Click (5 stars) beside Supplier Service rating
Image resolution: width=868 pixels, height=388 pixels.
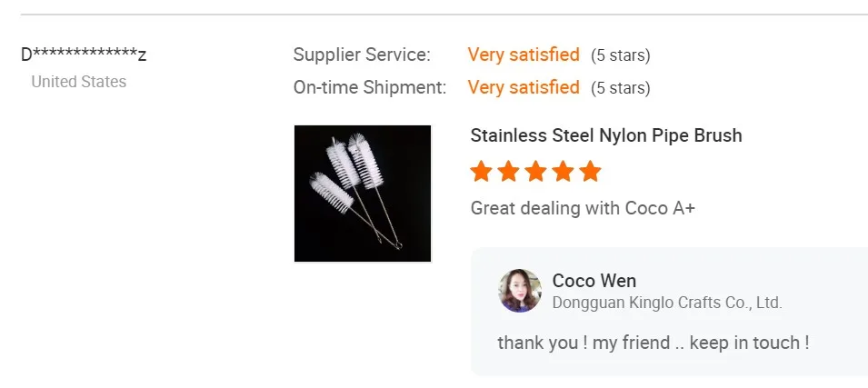click(x=621, y=55)
